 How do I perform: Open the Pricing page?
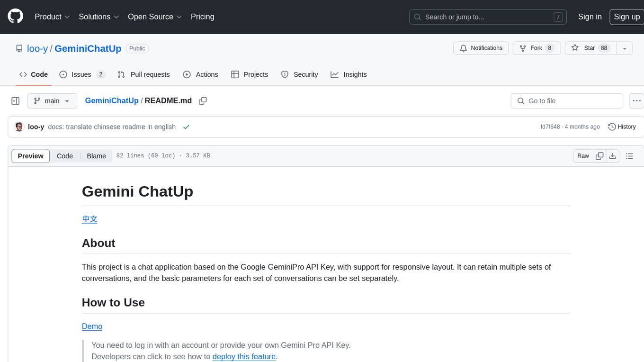(x=202, y=17)
